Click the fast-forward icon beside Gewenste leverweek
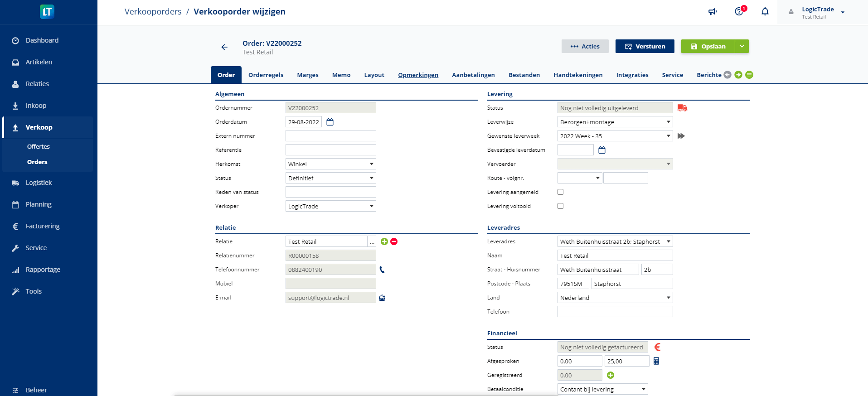 681,136
